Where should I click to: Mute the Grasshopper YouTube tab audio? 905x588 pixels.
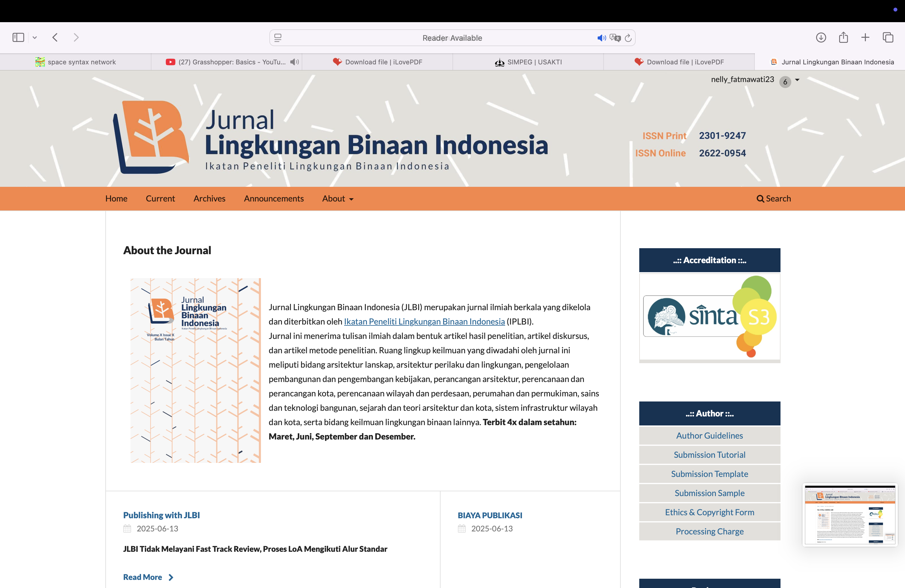294,62
